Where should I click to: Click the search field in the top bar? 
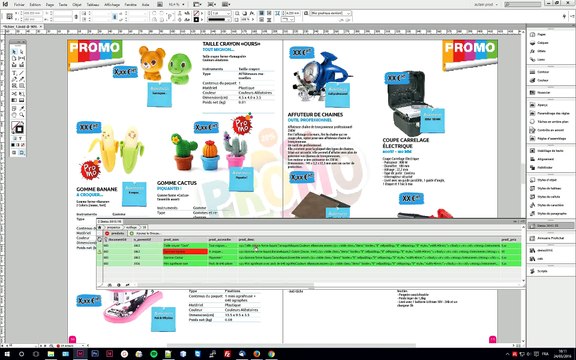[523, 5]
